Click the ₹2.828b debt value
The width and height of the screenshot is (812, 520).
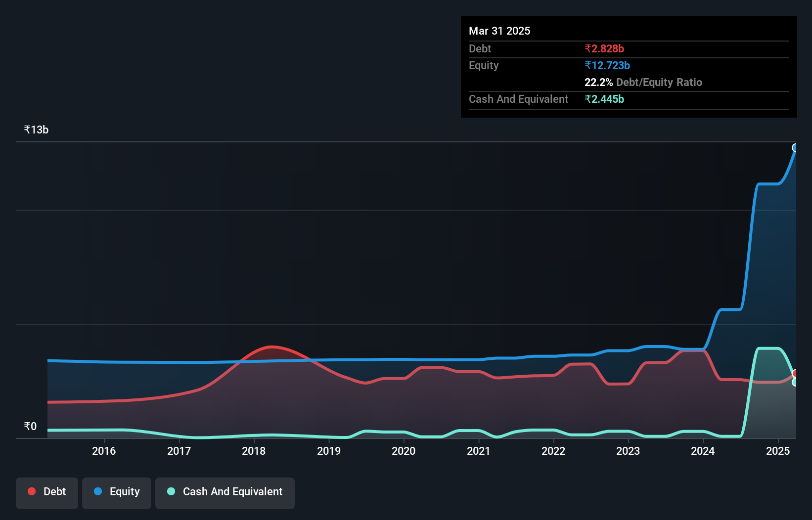point(604,48)
